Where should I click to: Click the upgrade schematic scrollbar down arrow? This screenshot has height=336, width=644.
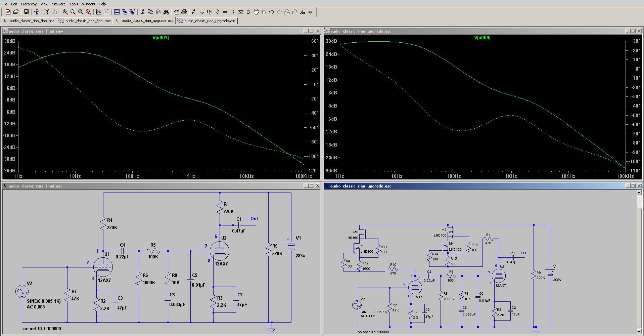click(639, 332)
